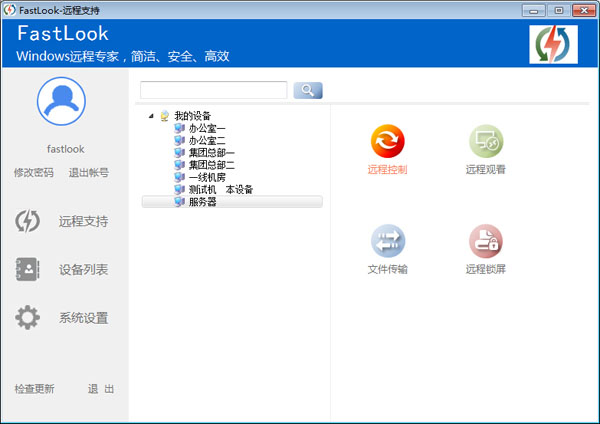Click 检查更新 check for updates
The height and width of the screenshot is (424, 600).
click(34, 389)
